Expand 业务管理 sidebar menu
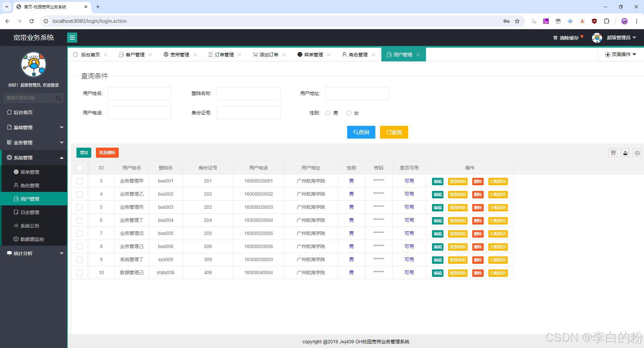Viewport: 644px width, 348px height. click(34, 143)
